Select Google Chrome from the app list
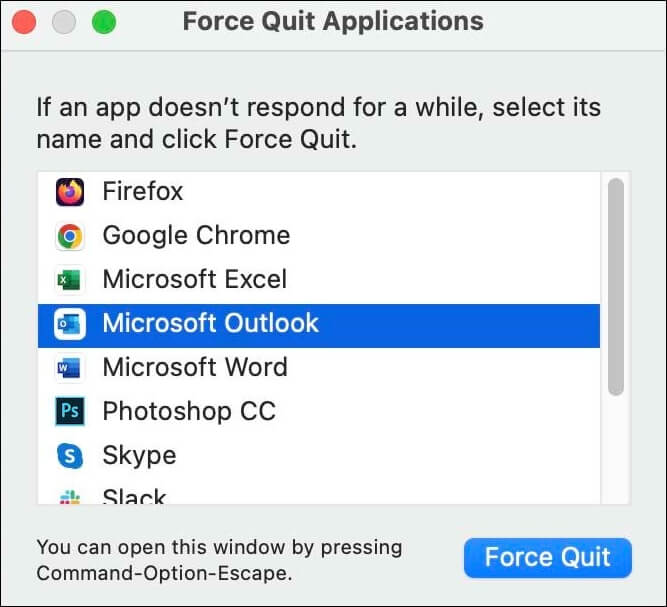The image size is (667, 607). point(196,235)
